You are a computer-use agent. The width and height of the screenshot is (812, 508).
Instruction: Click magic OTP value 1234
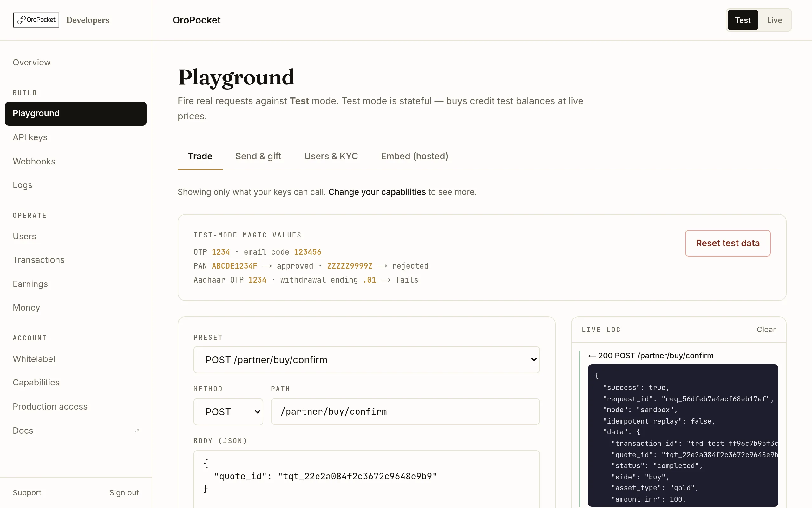pos(221,252)
